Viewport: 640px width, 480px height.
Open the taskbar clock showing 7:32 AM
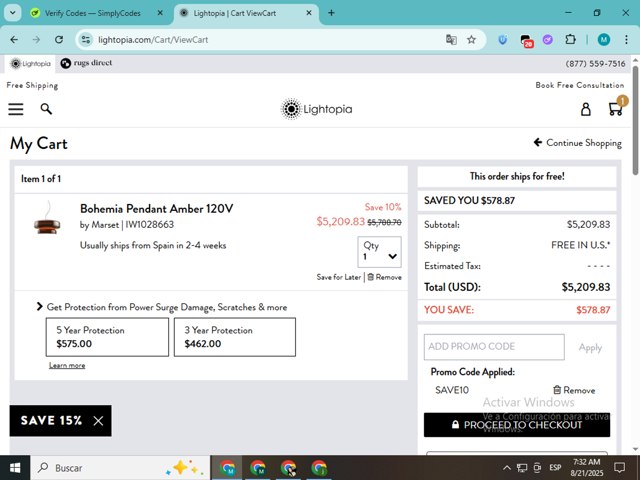(587, 468)
